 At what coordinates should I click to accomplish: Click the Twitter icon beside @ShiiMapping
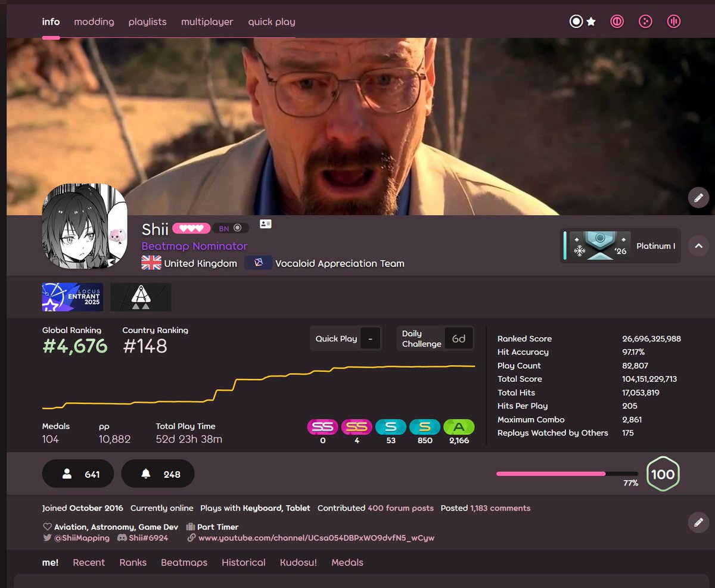[47, 538]
